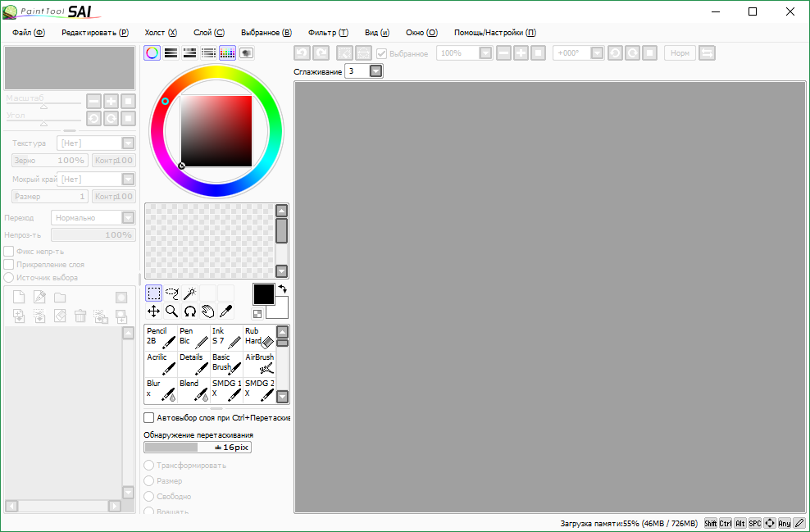Image resolution: width=810 pixels, height=532 pixels.
Task: Click the undo button in toolbar
Action: [x=303, y=53]
